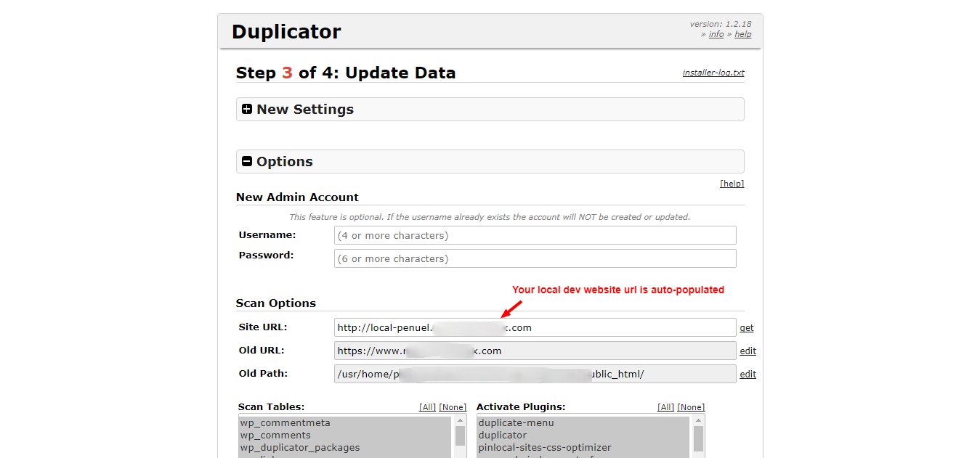Viewport: 980px width, 458px height.
Task: Click the minus icon beside Options
Action: coord(247,162)
